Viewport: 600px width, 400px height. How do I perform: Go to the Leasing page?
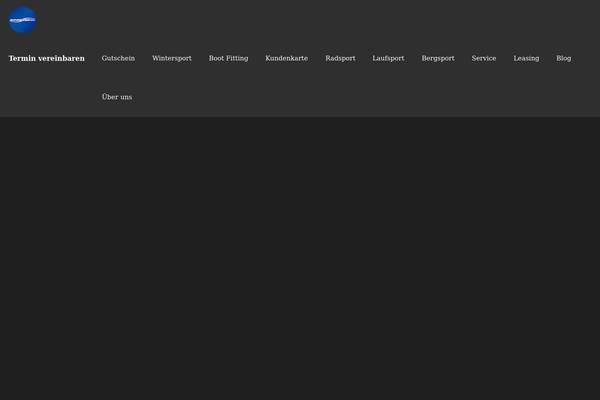[526, 59]
